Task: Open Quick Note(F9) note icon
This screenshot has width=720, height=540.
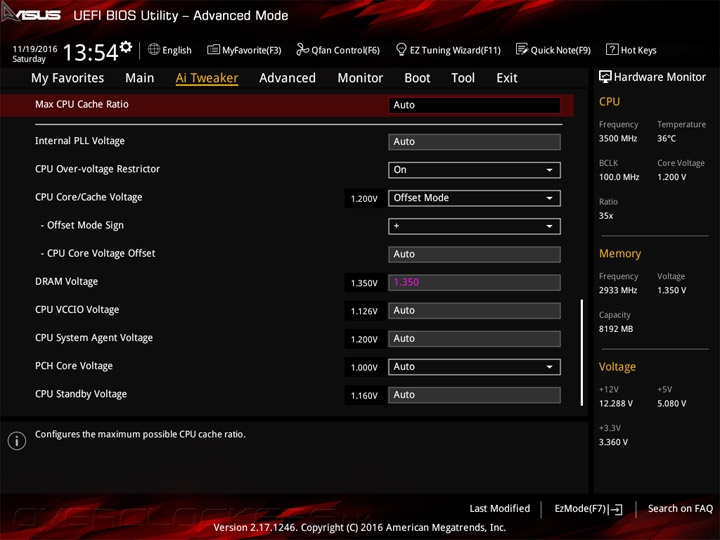Action: coord(522,49)
